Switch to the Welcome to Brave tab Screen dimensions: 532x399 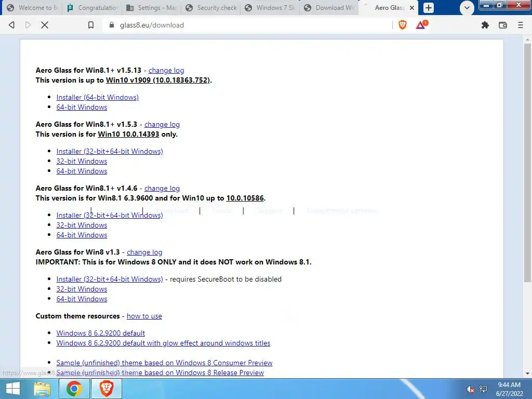33,8
